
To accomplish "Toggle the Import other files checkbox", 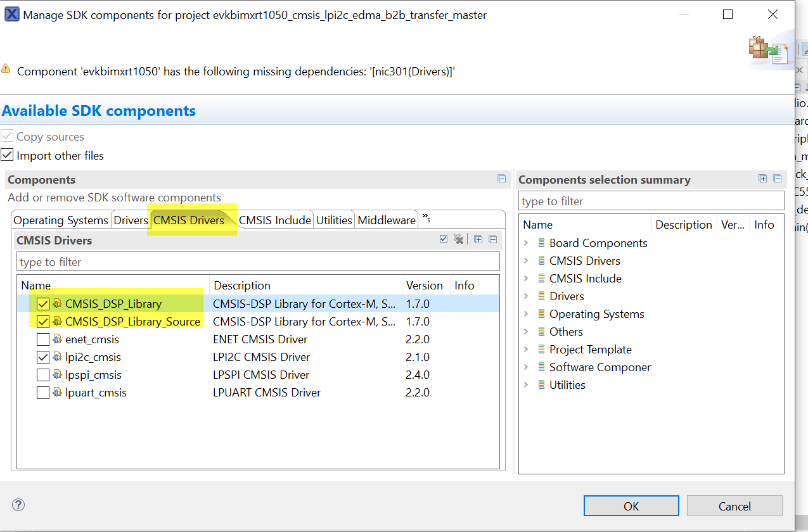I will tap(7, 155).
